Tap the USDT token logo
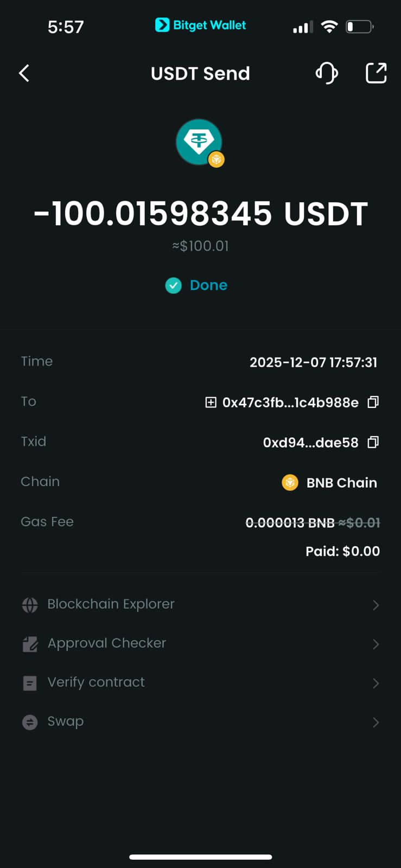Screen dimensions: 401x868 [199, 142]
